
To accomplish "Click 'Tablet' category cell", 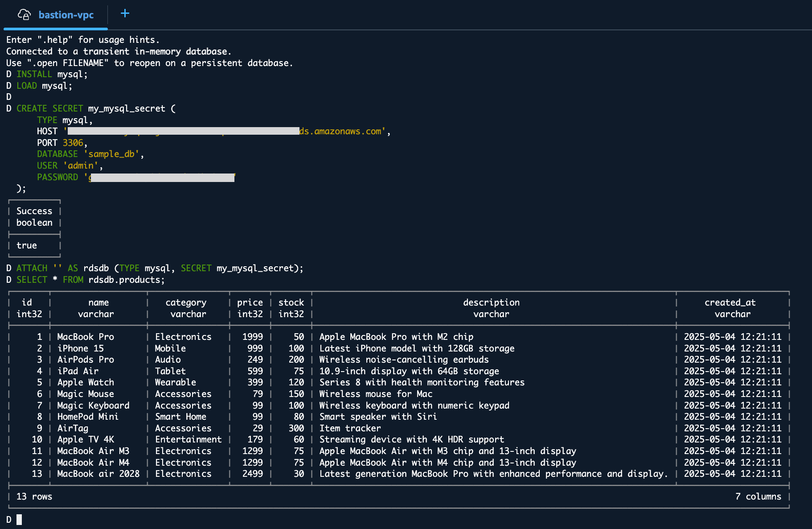I will 170,371.
